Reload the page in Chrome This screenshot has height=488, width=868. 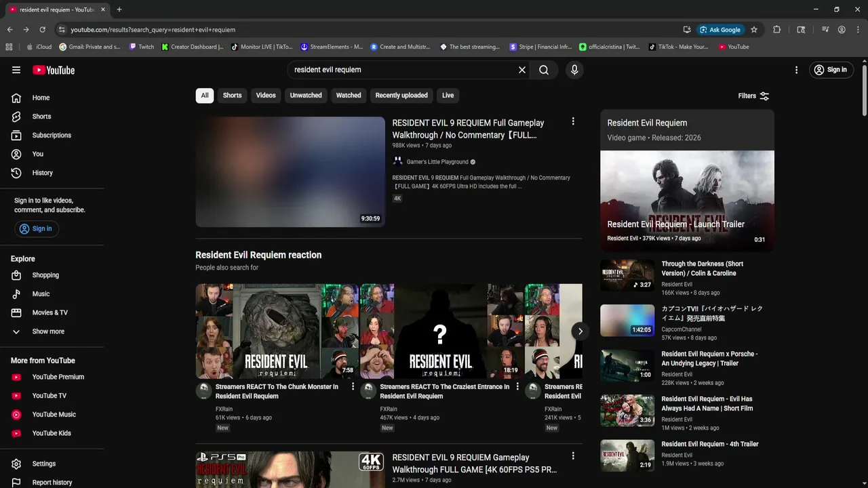(x=42, y=30)
